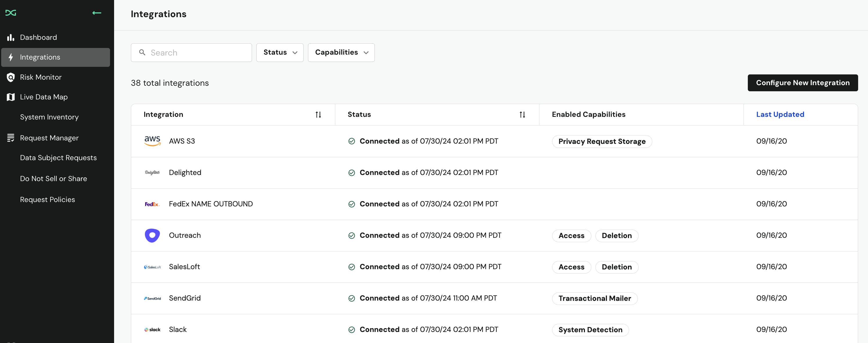Open System Inventory page
The image size is (868, 343).
click(49, 117)
